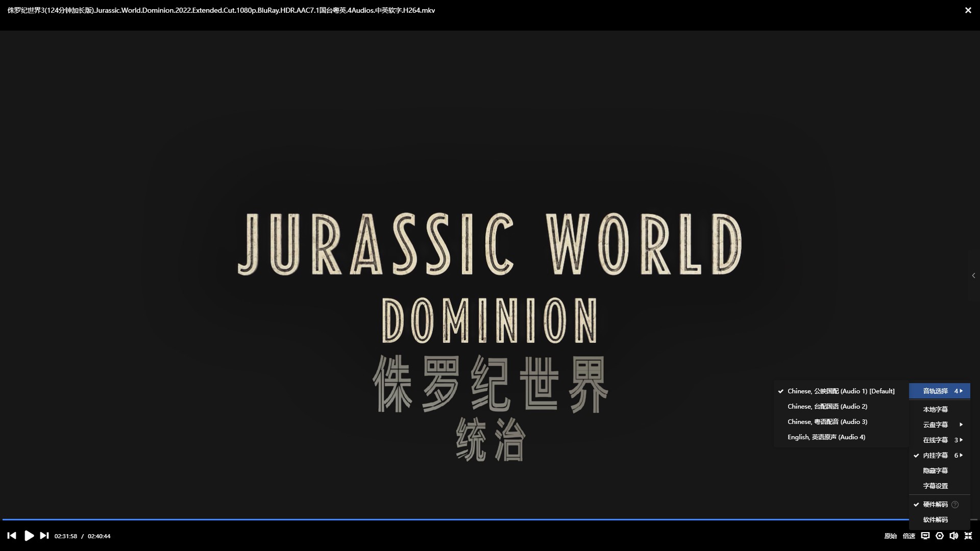Mute the volume speaker icon
The width and height of the screenshot is (980, 551).
tap(953, 536)
